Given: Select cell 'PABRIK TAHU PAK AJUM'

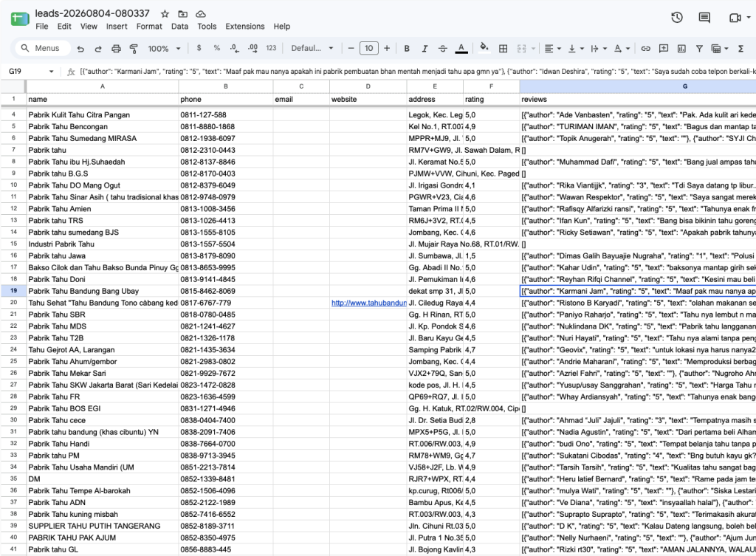Looking at the screenshot, I should (x=102, y=538).
